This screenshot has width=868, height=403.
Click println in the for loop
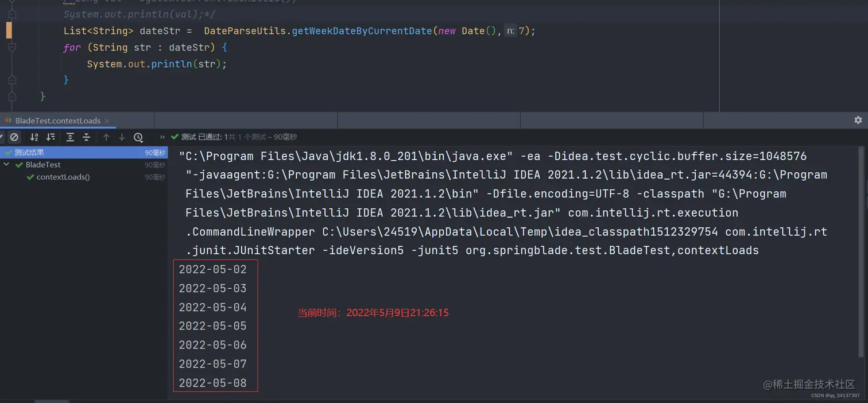[x=171, y=64]
